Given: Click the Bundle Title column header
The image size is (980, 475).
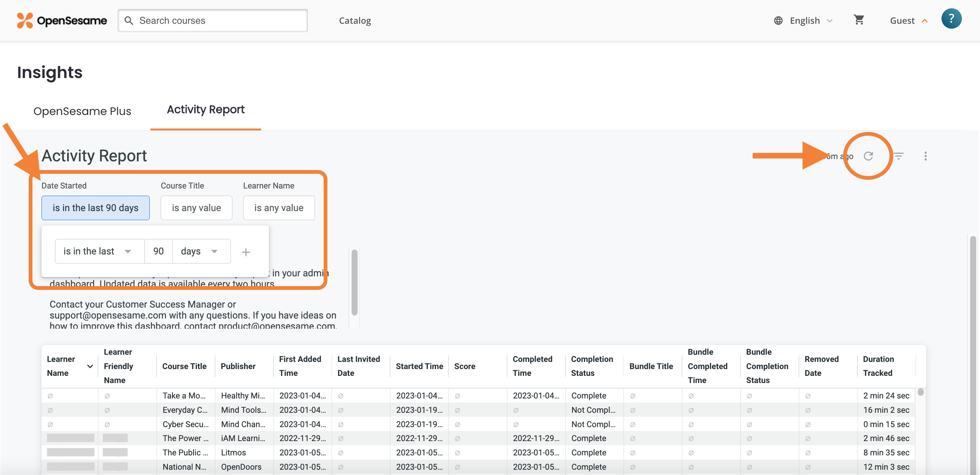Looking at the screenshot, I should coord(651,366).
